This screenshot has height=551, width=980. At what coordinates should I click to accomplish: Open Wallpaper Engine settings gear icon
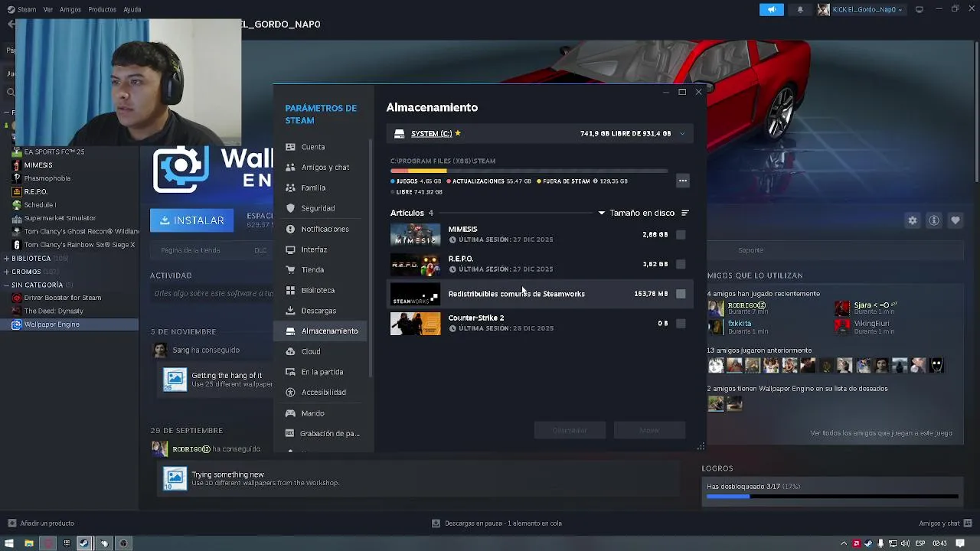[913, 220]
